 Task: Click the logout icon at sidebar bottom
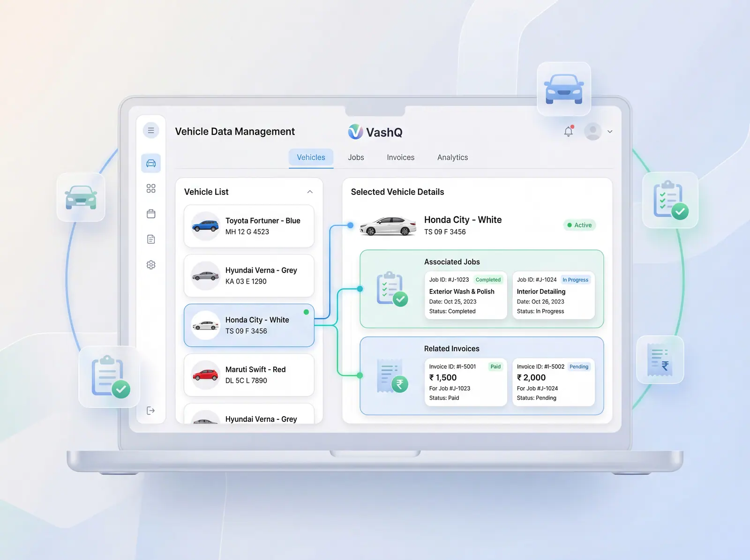tap(150, 411)
